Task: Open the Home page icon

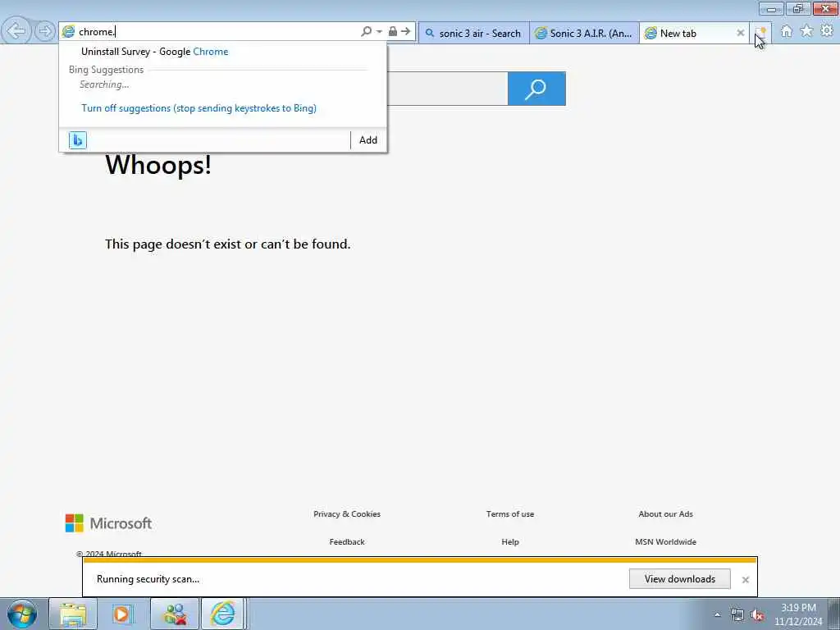Action: tap(787, 32)
